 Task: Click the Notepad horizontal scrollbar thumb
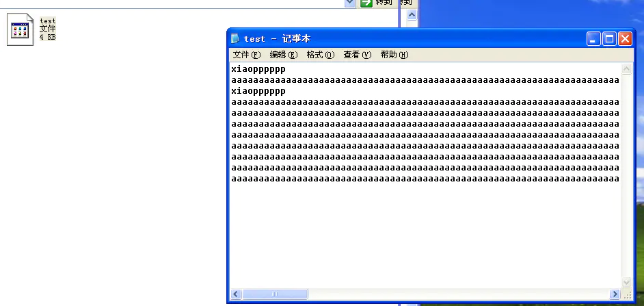(275, 294)
